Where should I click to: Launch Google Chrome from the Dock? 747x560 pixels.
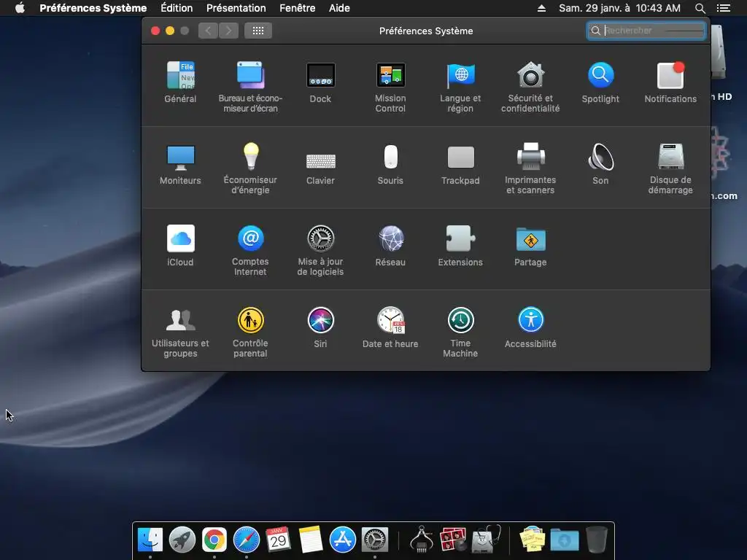tap(214, 540)
